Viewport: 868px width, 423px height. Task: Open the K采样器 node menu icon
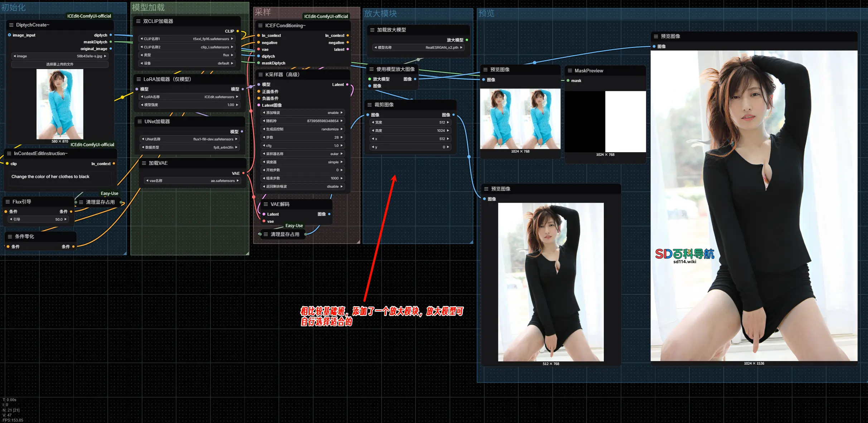tap(260, 75)
